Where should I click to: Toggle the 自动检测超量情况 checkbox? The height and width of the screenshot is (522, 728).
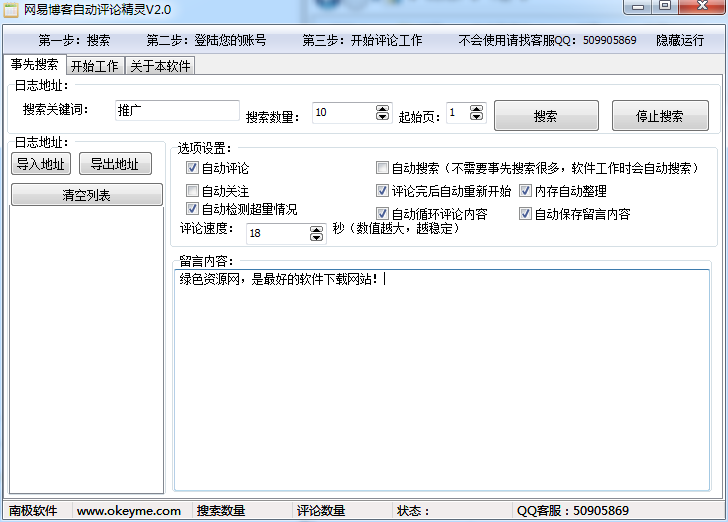coord(192,209)
